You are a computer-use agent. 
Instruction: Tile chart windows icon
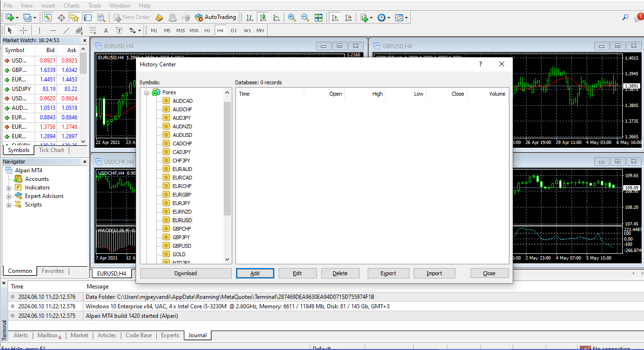pyautogui.click(x=318, y=17)
